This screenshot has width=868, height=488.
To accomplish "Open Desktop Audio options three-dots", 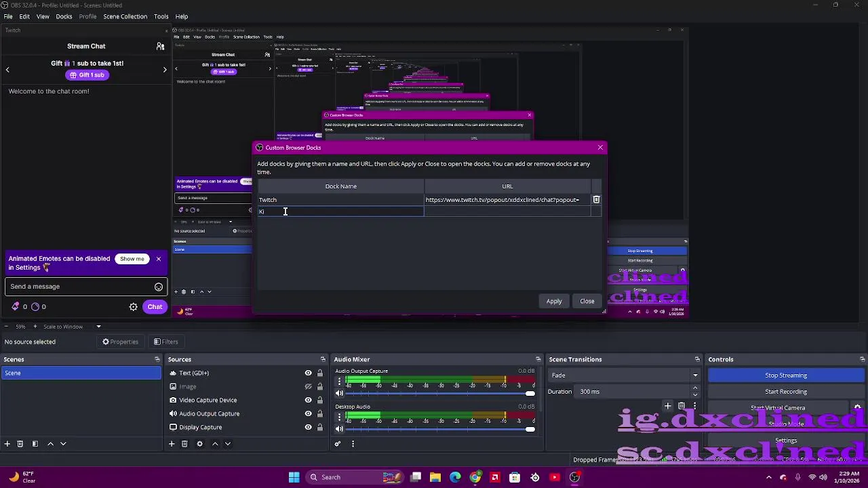I will [x=339, y=418].
